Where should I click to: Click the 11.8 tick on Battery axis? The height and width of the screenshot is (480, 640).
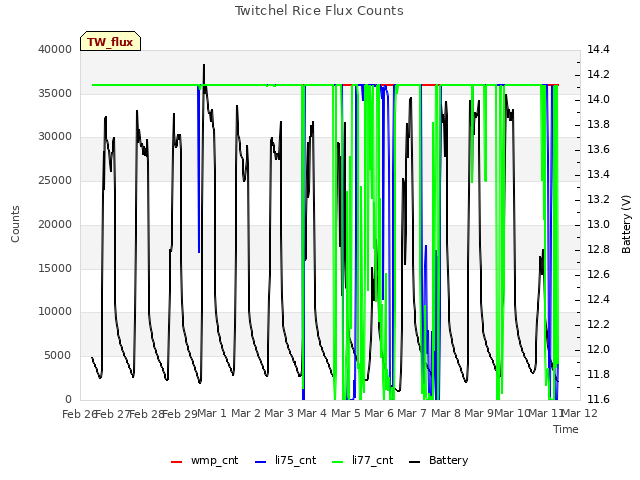point(598,375)
